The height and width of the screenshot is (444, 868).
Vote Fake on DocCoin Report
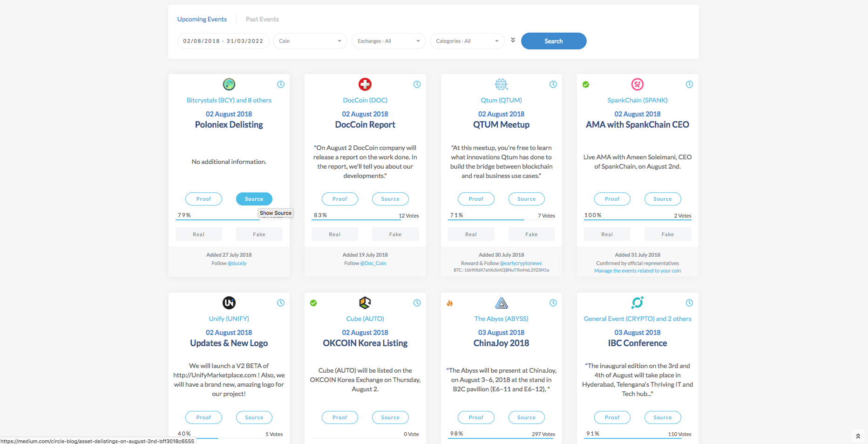pyautogui.click(x=395, y=234)
